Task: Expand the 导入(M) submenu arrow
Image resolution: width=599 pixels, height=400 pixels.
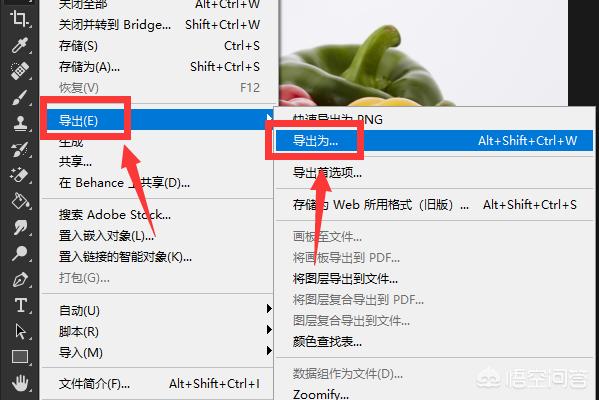Action: (269, 350)
